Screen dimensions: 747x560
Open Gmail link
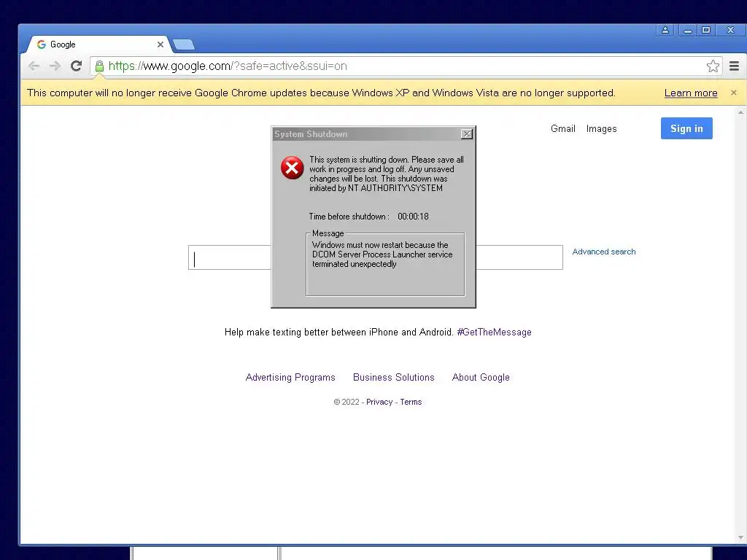click(562, 128)
